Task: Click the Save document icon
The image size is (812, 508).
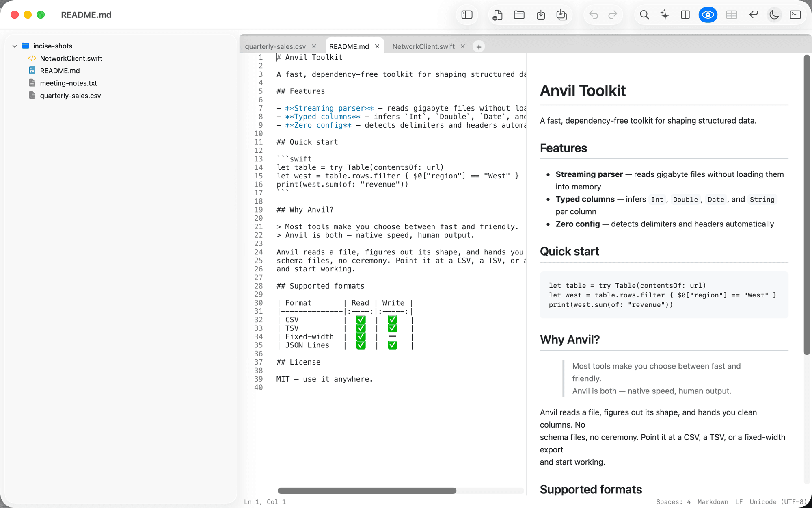Action: [540, 15]
